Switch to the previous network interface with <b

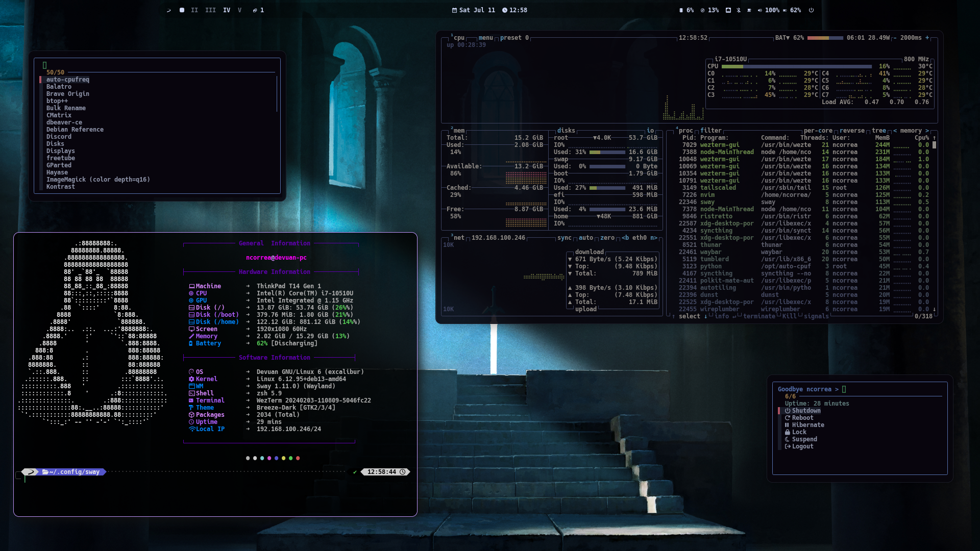(625, 238)
